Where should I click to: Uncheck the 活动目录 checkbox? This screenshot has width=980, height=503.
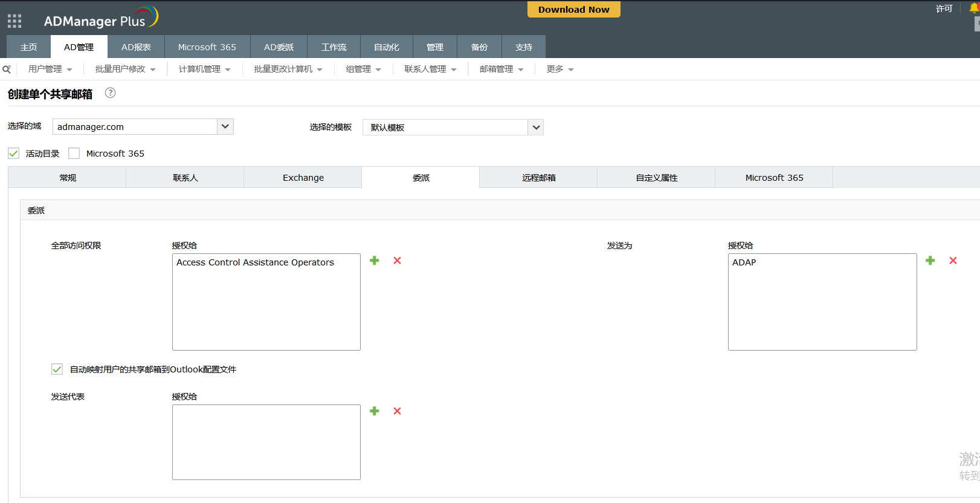click(14, 154)
